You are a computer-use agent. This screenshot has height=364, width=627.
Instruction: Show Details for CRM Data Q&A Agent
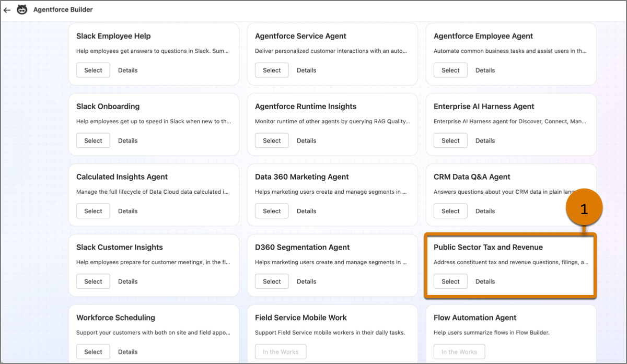click(x=485, y=211)
